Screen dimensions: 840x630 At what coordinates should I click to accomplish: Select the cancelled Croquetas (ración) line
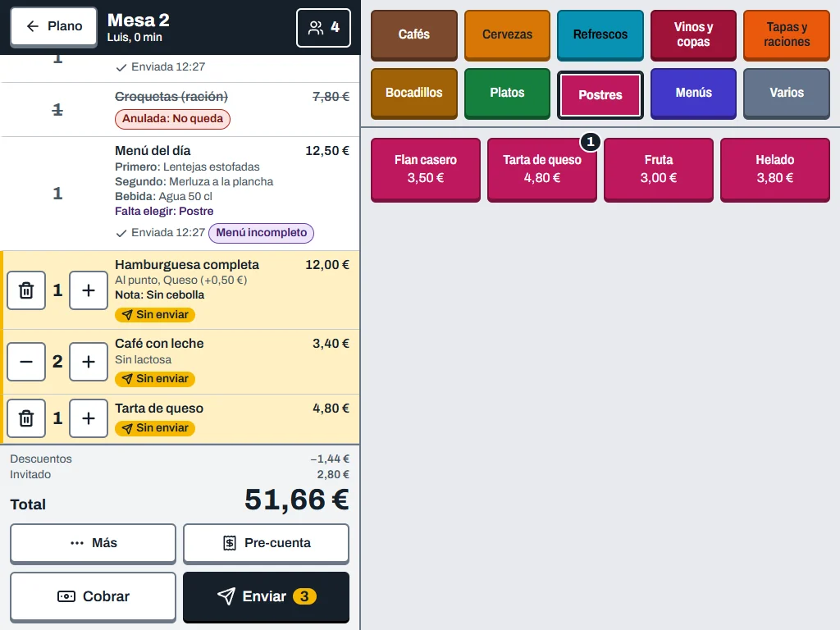click(180, 109)
